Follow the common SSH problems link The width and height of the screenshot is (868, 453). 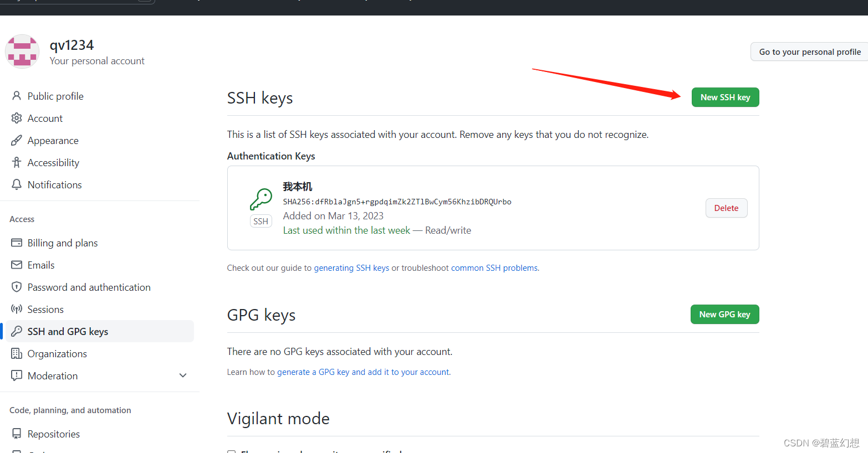494,268
